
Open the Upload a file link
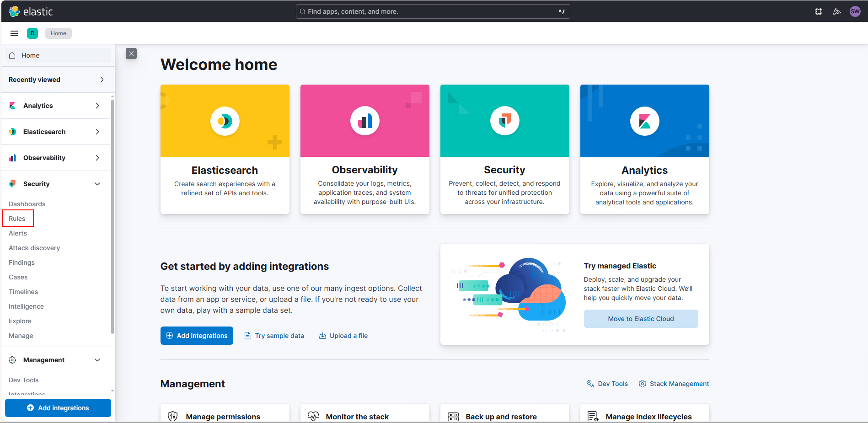[349, 336]
